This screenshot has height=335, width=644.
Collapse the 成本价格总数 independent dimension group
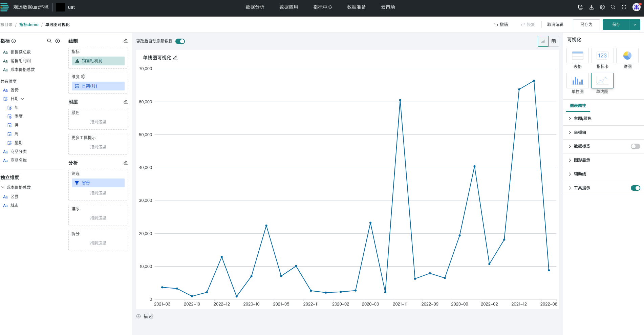[3, 187]
